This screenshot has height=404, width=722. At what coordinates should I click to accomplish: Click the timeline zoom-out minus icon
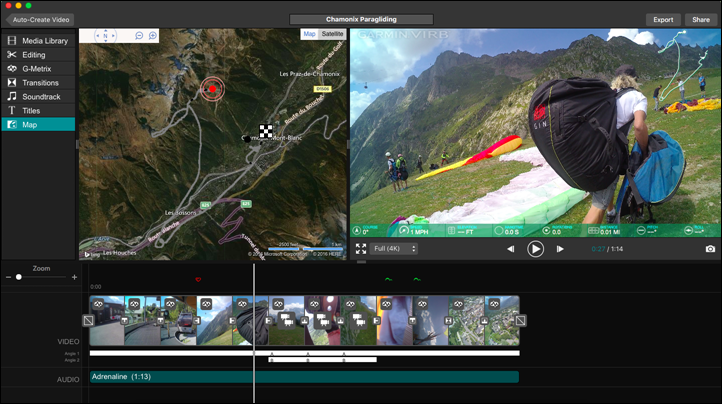[7, 277]
